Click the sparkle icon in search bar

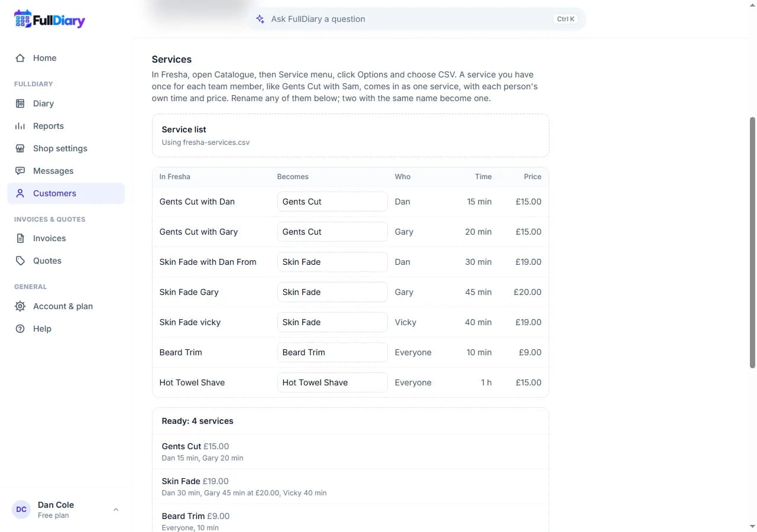260,19
